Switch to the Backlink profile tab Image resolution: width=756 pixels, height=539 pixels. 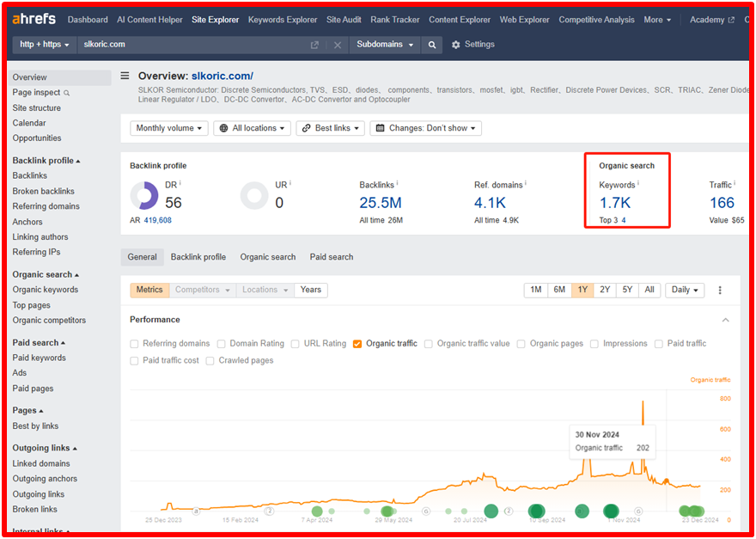(x=198, y=257)
